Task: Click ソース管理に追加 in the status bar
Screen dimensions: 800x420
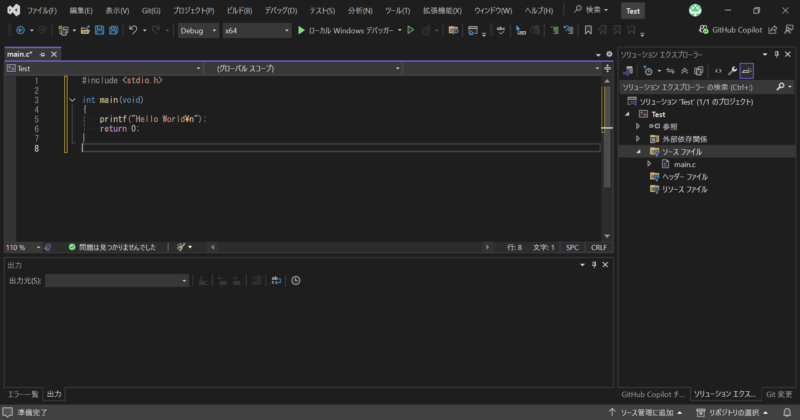Action: [x=645, y=412]
